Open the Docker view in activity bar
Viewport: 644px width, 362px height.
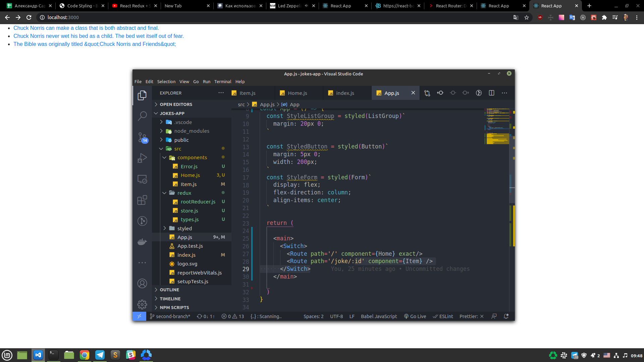coord(142,242)
